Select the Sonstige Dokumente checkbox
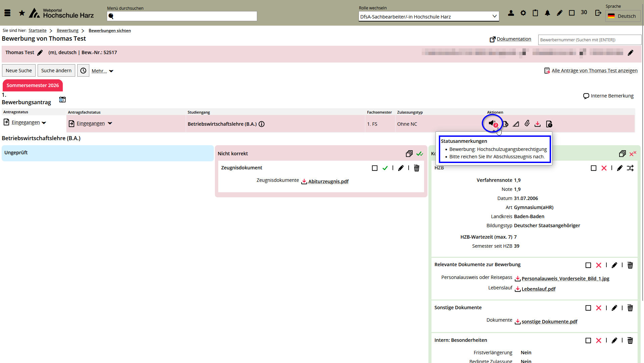644x363 pixels. pyautogui.click(x=588, y=308)
